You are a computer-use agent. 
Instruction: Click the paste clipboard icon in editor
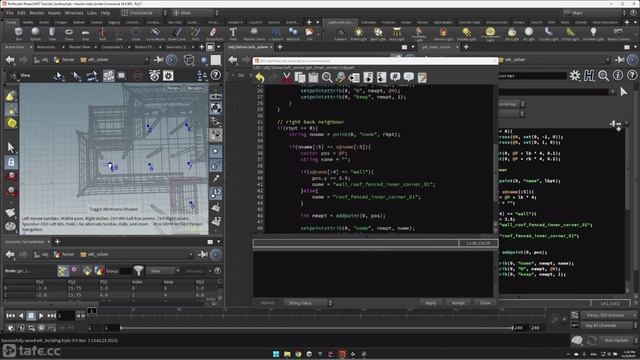click(x=313, y=77)
